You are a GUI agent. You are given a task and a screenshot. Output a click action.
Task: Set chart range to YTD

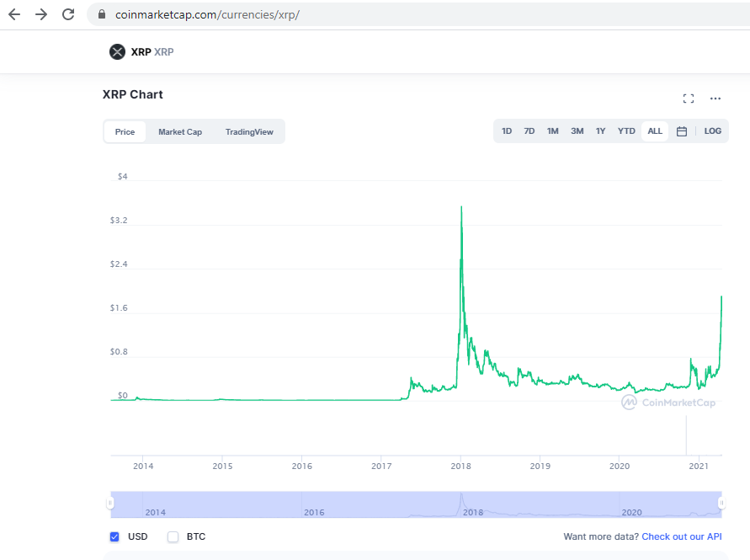click(626, 131)
